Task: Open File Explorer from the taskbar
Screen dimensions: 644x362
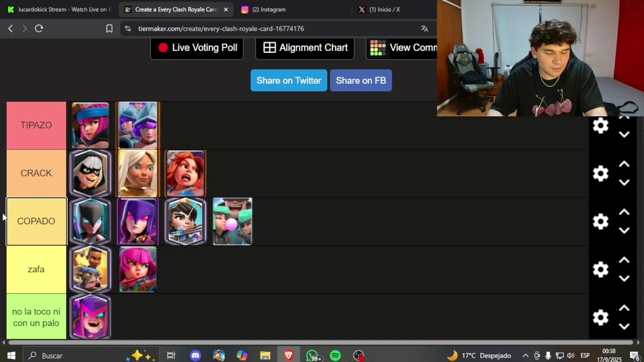Action: point(265,355)
